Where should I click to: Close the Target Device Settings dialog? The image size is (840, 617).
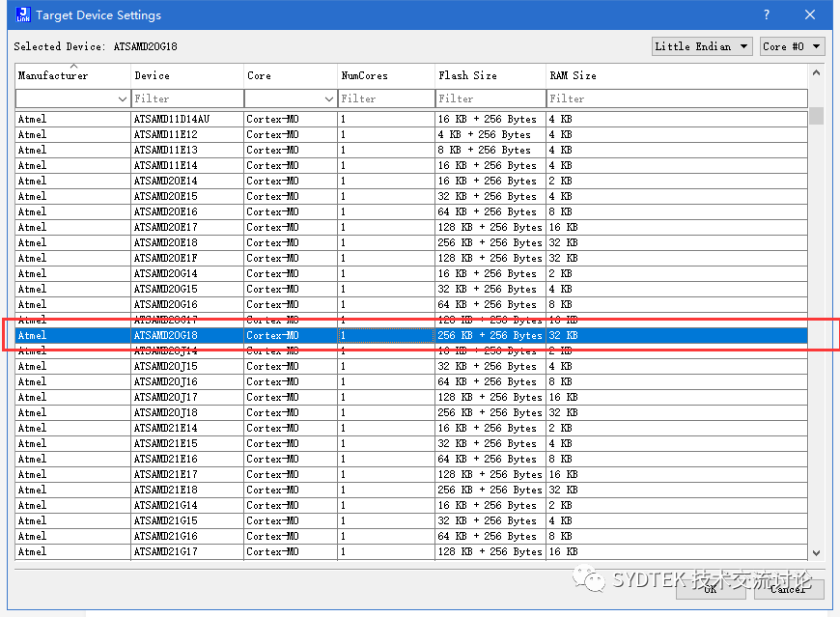(809, 14)
